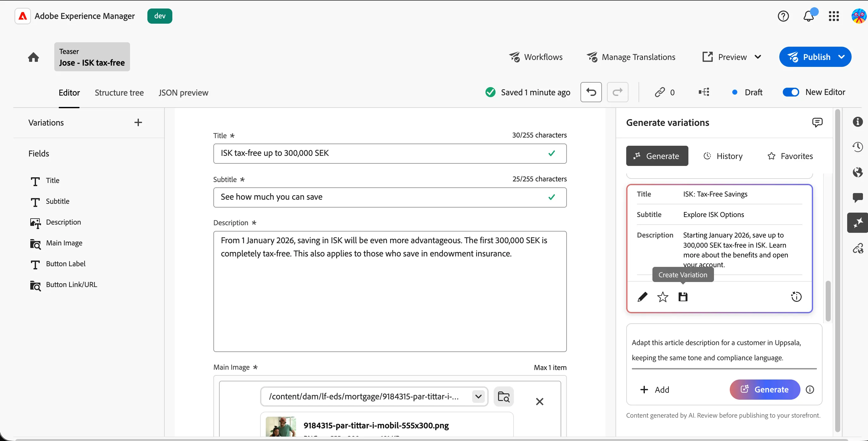Viewport: 868px width, 441px height.
Task: Toggle the New Editor switch
Action: point(790,92)
